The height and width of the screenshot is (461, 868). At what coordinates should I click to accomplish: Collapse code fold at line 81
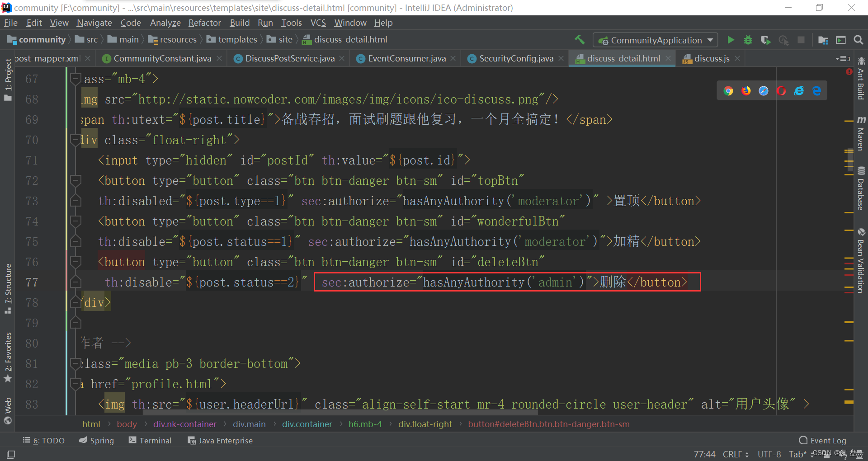point(75,363)
